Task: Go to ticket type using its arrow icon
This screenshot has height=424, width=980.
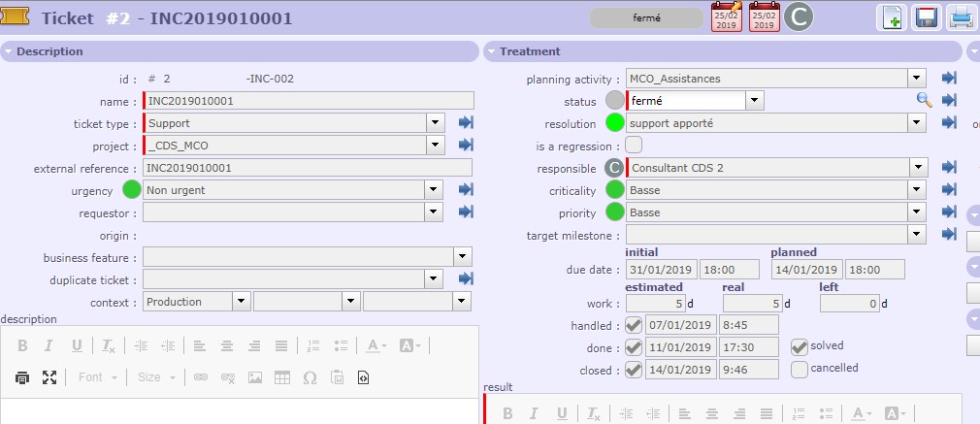Action: pyautogui.click(x=466, y=123)
